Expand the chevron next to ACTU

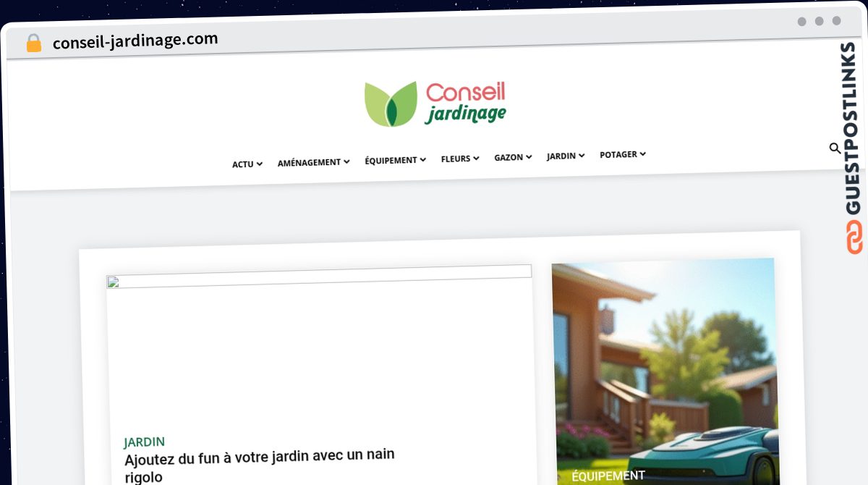(259, 164)
